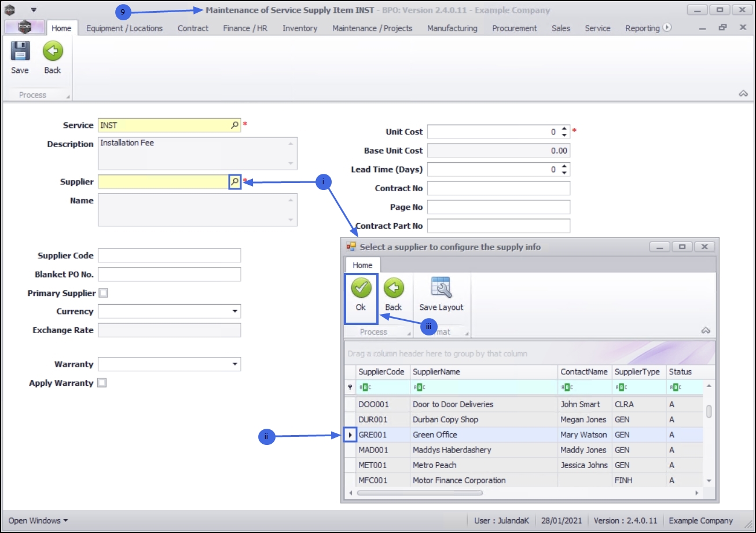The image size is (756, 533).
Task: Open the Contract ribbon tab
Action: click(x=193, y=28)
